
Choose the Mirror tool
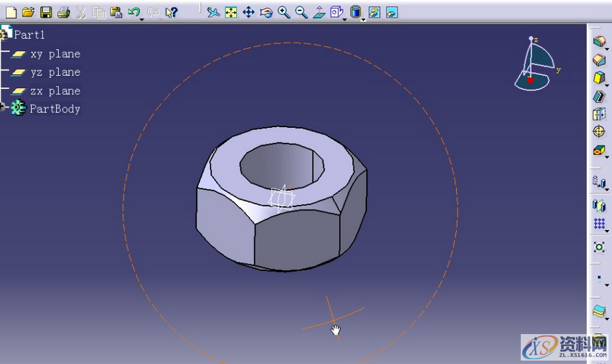click(599, 205)
